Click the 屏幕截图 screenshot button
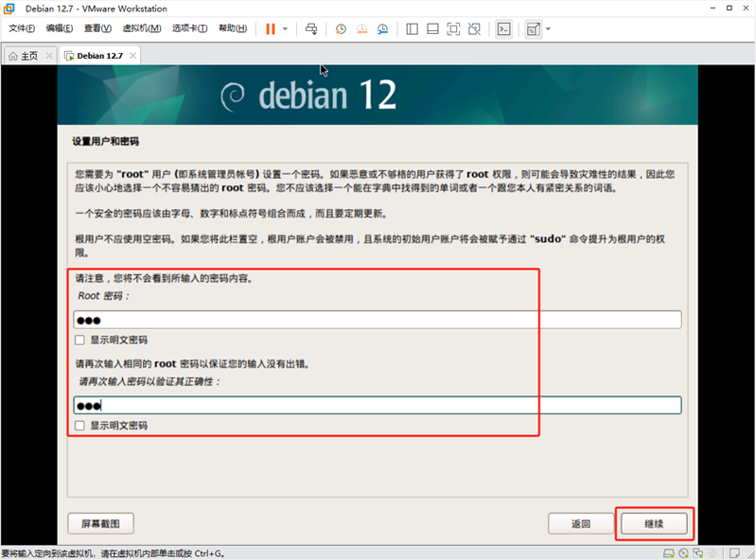This screenshot has height=560, width=756. 100,524
